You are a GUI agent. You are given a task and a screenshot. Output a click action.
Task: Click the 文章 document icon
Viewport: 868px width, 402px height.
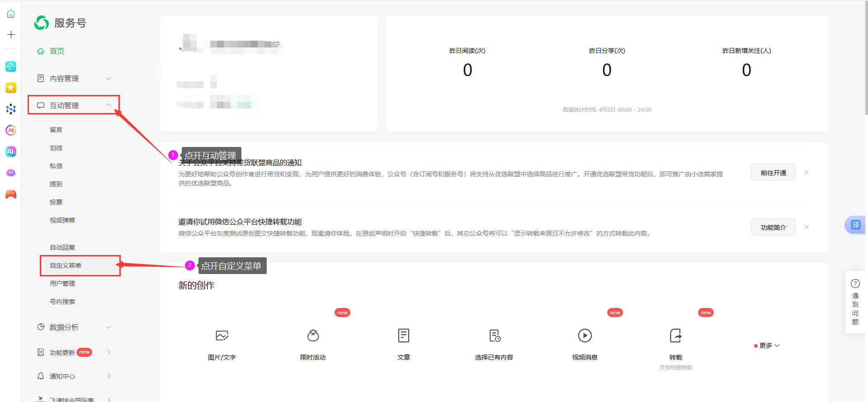(x=403, y=336)
